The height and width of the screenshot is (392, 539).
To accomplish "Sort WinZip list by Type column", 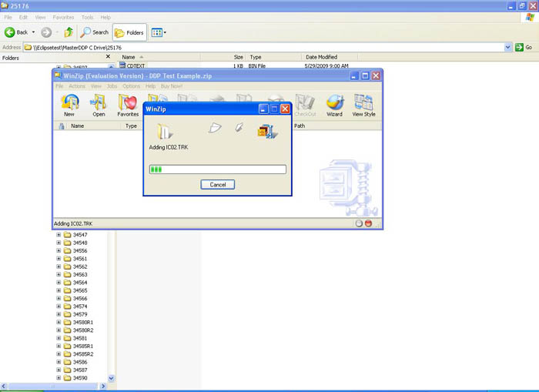I will (131, 126).
